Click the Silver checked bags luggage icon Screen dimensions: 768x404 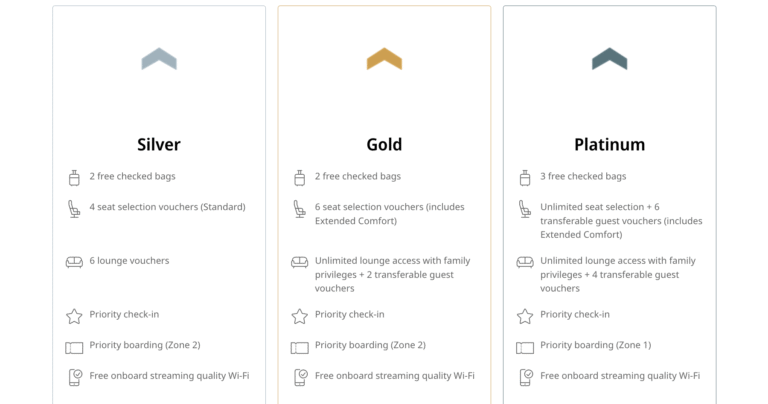tap(74, 177)
